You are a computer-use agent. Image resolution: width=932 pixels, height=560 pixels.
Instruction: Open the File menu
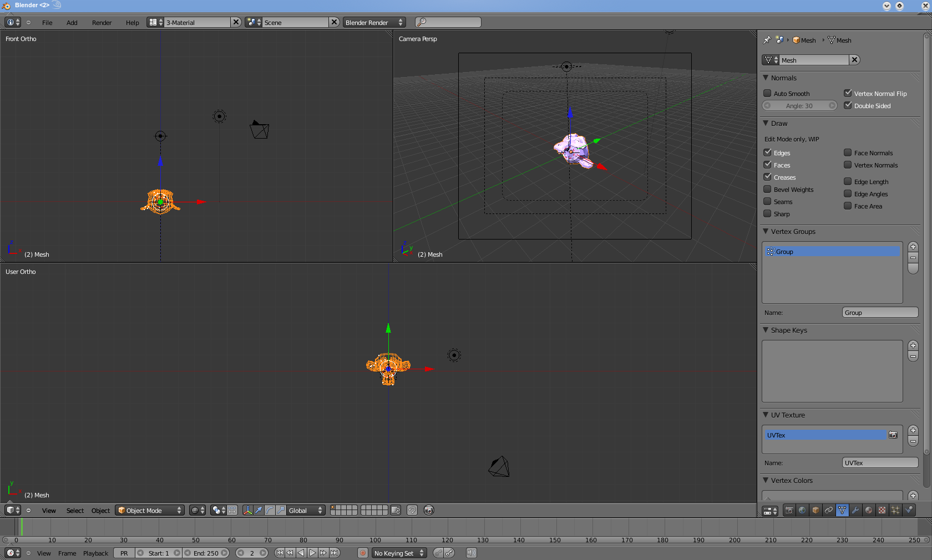pos(47,23)
